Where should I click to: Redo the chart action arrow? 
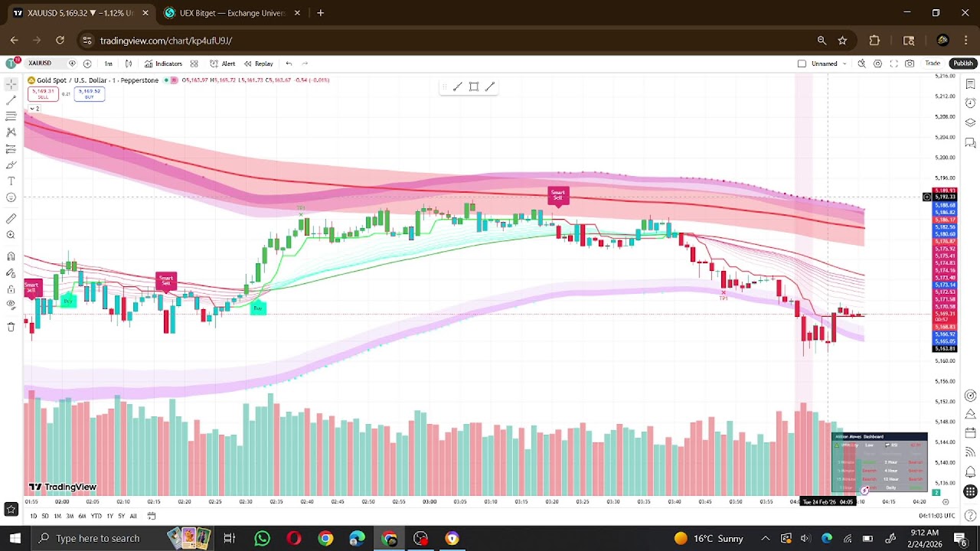[x=305, y=64]
